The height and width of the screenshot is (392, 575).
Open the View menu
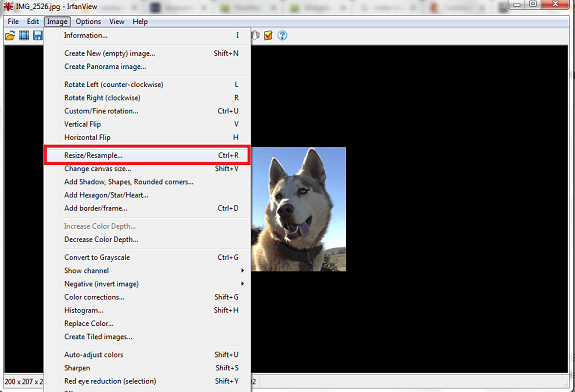117,22
